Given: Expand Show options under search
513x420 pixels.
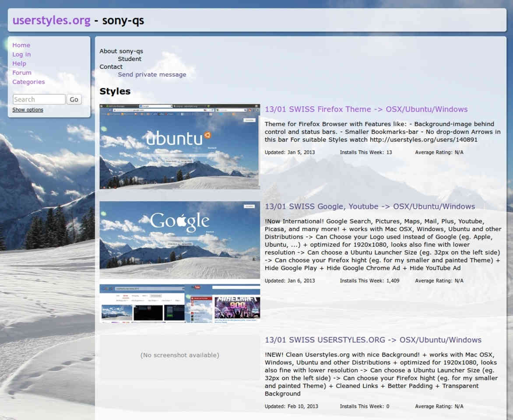Looking at the screenshot, I should tap(28, 109).
